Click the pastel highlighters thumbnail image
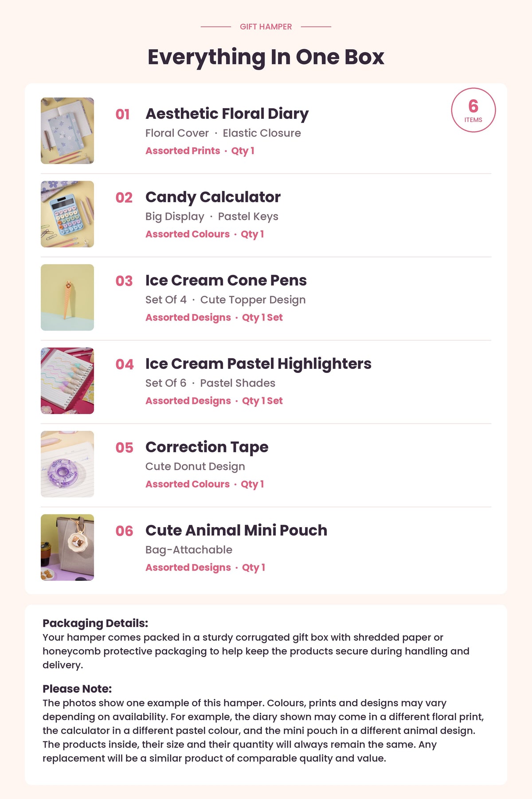The width and height of the screenshot is (532, 799). (x=67, y=381)
